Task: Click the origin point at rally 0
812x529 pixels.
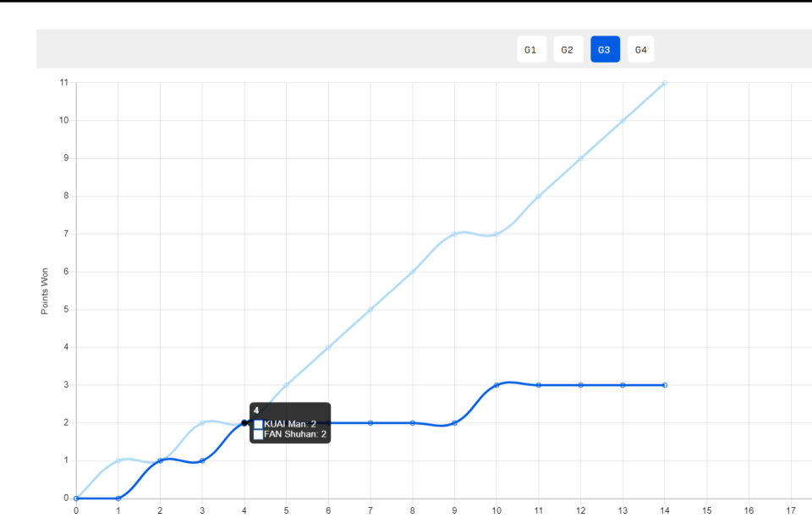Action: point(76,499)
